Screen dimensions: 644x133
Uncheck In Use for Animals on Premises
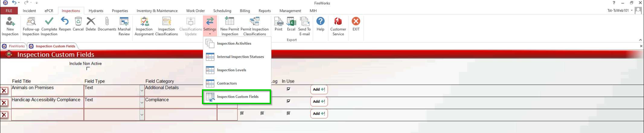click(288, 89)
